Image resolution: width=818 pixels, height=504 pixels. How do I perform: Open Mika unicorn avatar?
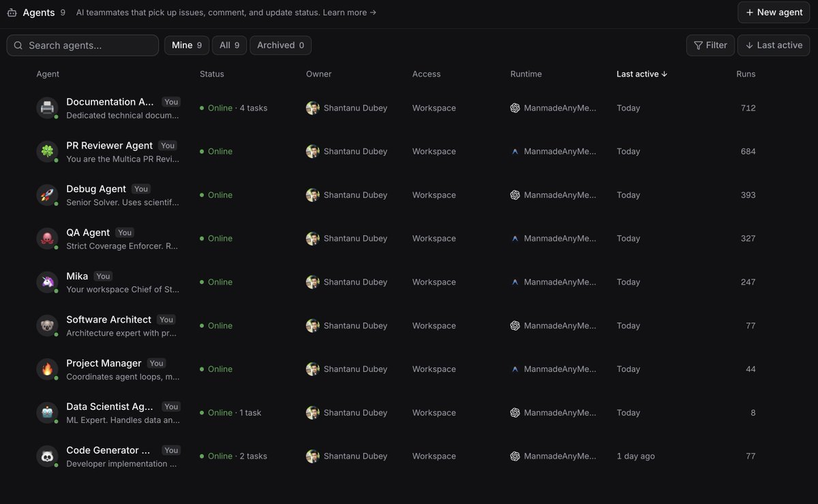(47, 282)
